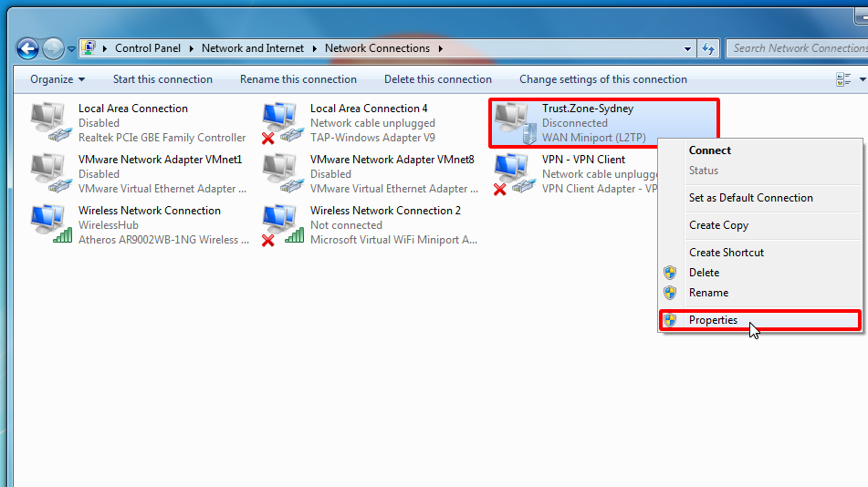The image size is (868, 487).
Task: Click the Trust.Zone-Sydney VPN connection icon
Action: click(x=515, y=122)
